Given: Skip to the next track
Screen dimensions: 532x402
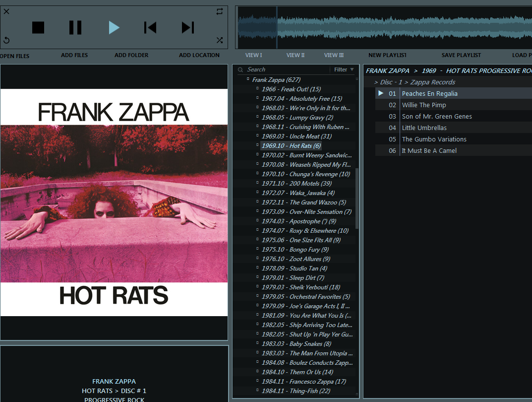Looking at the screenshot, I should click(188, 27).
